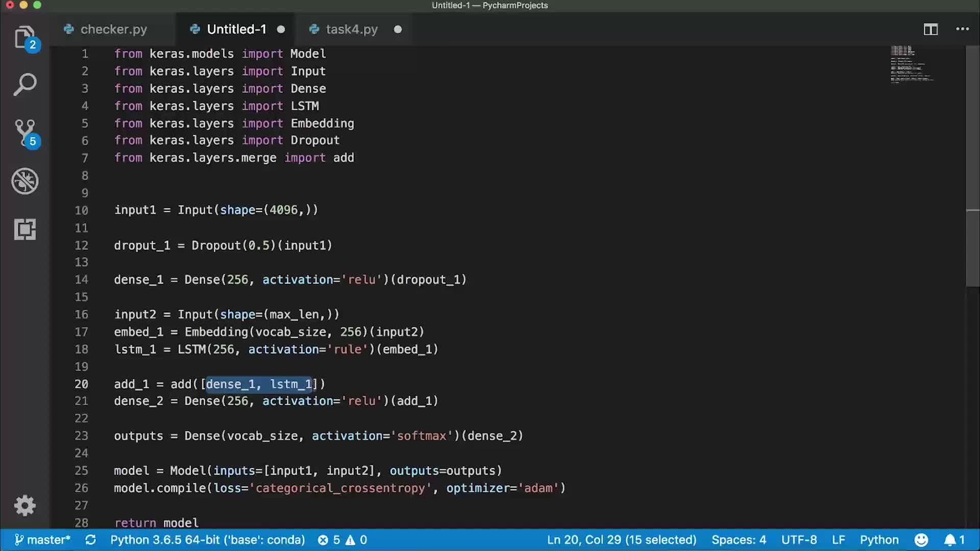The image size is (980, 551).
Task: Click add_1 argument on line 21
Action: point(414,401)
